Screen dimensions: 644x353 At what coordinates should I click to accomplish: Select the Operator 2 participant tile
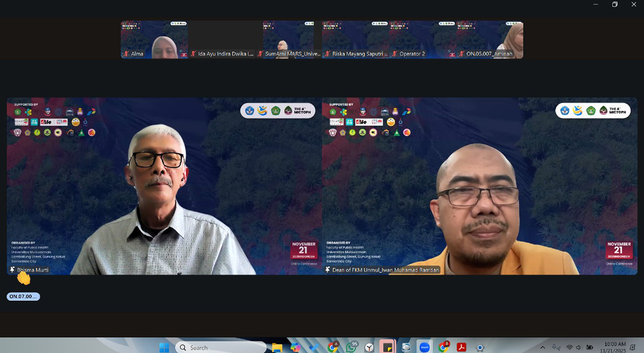(x=422, y=39)
